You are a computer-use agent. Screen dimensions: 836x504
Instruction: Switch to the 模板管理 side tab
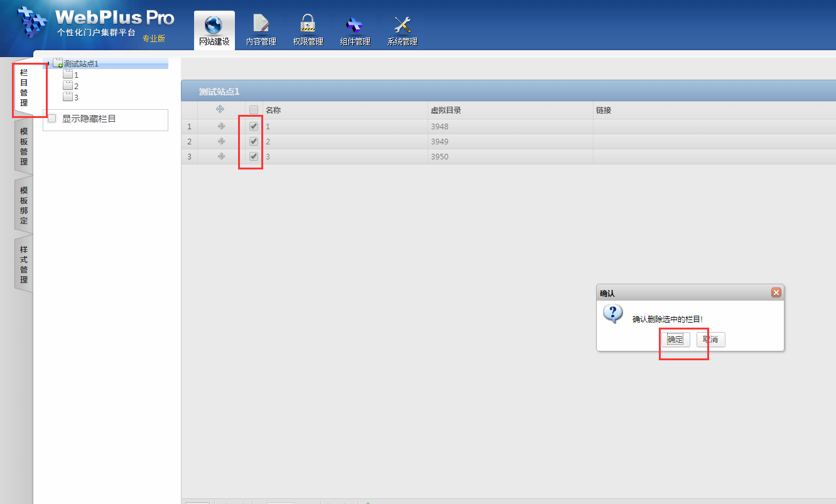[x=24, y=147]
